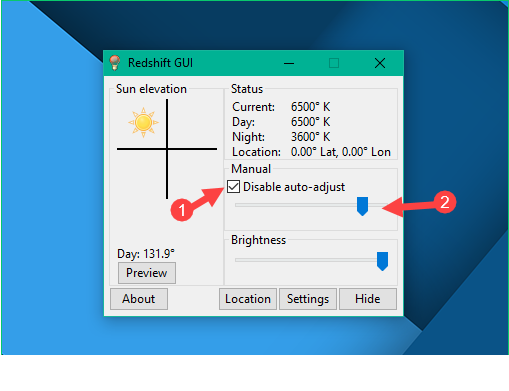Click the Preview button

tap(147, 273)
